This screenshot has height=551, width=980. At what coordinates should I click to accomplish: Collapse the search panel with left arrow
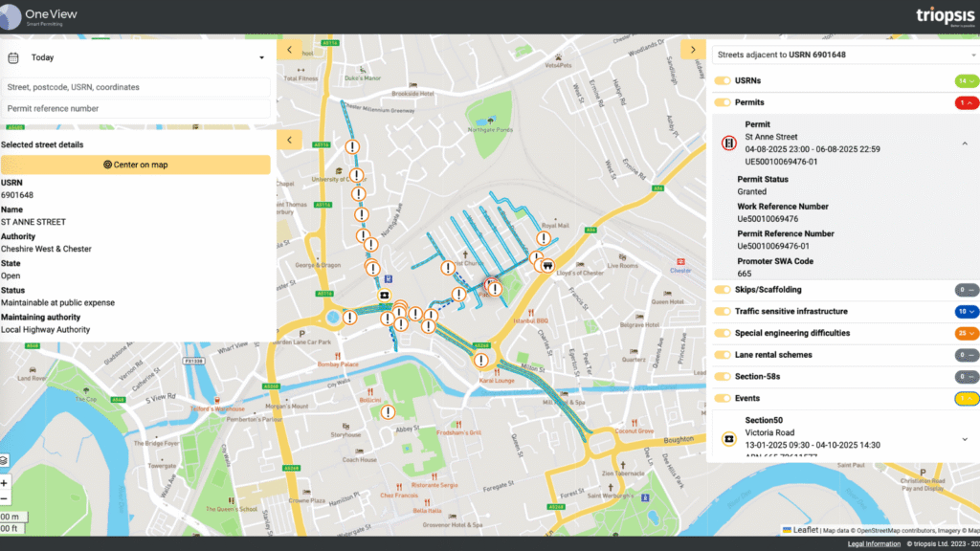(x=289, y=50)
